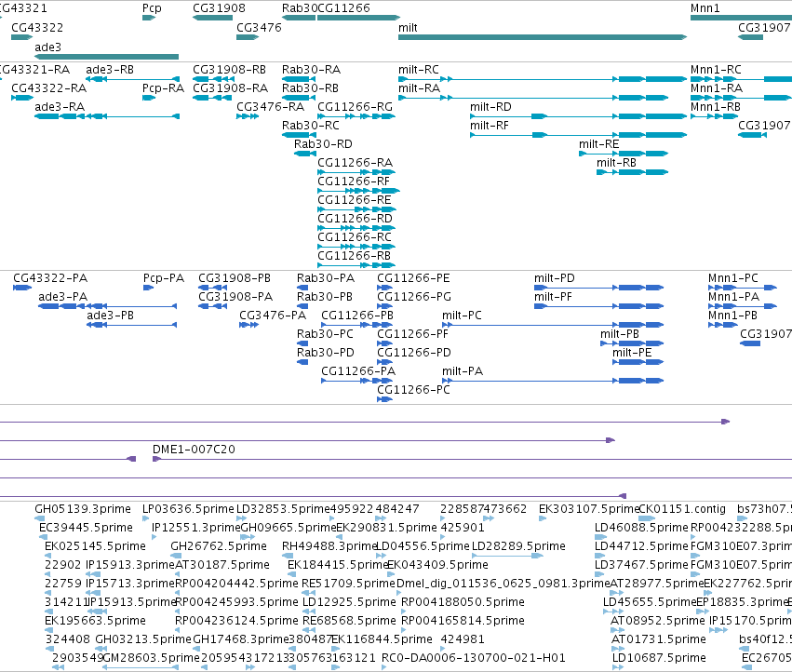Click protein CG11266-PC label
Screen dimensions: 792x672
coord(413,390)
